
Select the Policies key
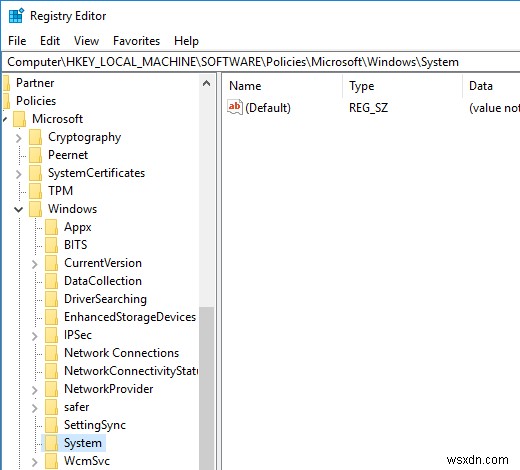[36, 101]
